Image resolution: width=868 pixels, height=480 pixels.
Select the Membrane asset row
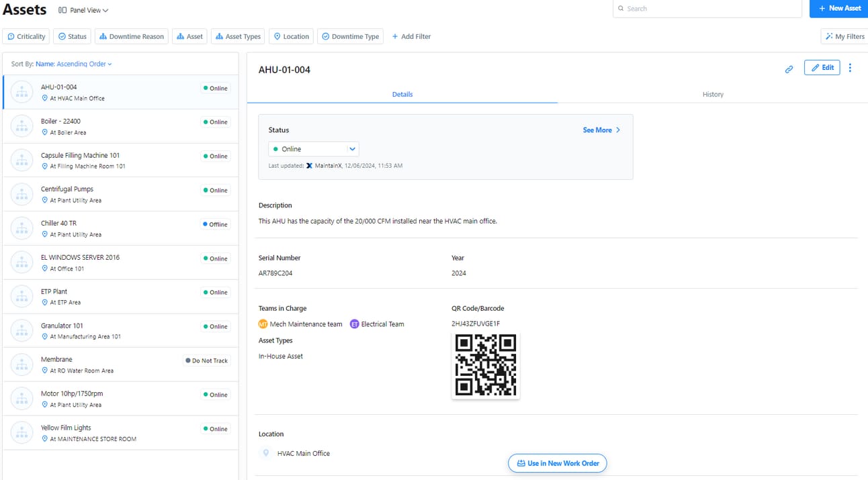click(120, 365)
